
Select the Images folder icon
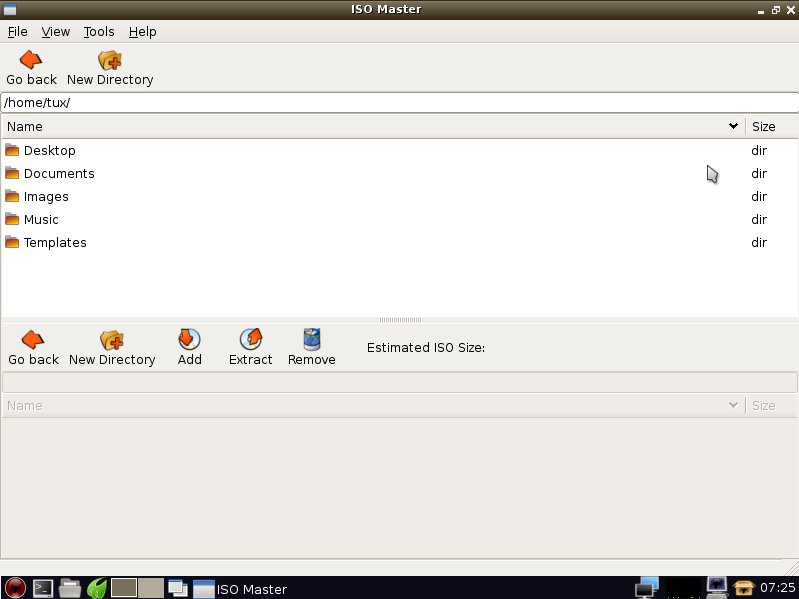click(12, 196)
